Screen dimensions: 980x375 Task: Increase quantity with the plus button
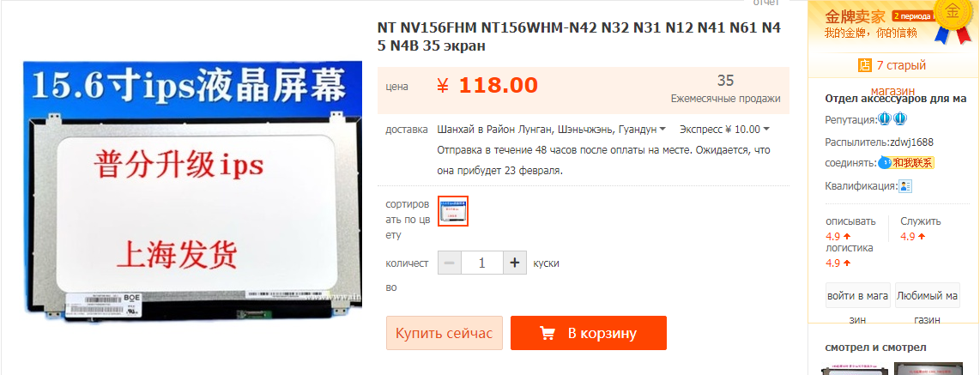tap(514, 263)
